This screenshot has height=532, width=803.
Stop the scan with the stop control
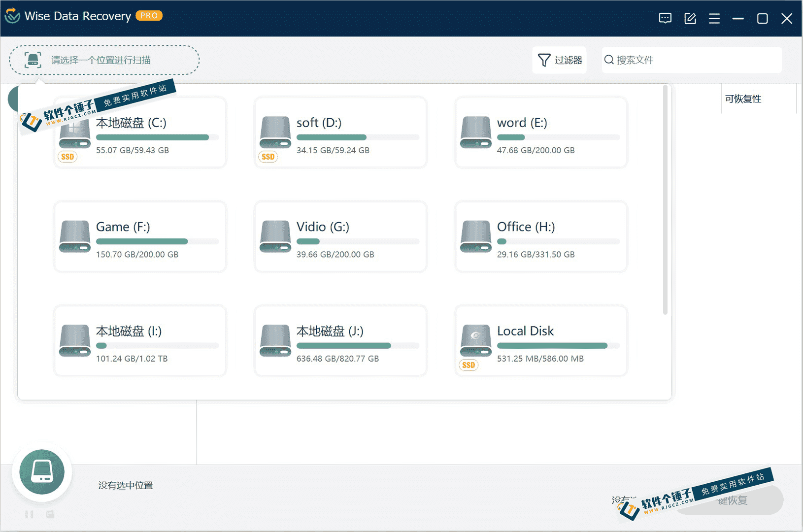tap(50, 514)
